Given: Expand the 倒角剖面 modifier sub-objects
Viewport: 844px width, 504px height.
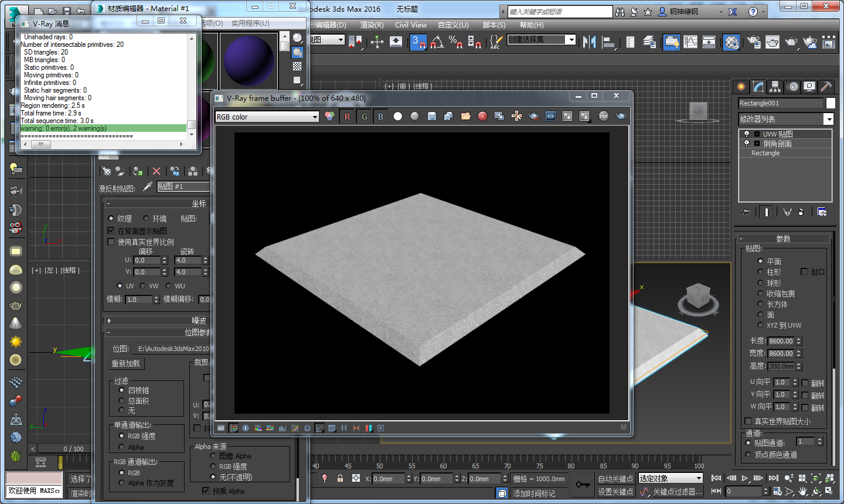Looking at the screenshot, I should coord(757,143).
